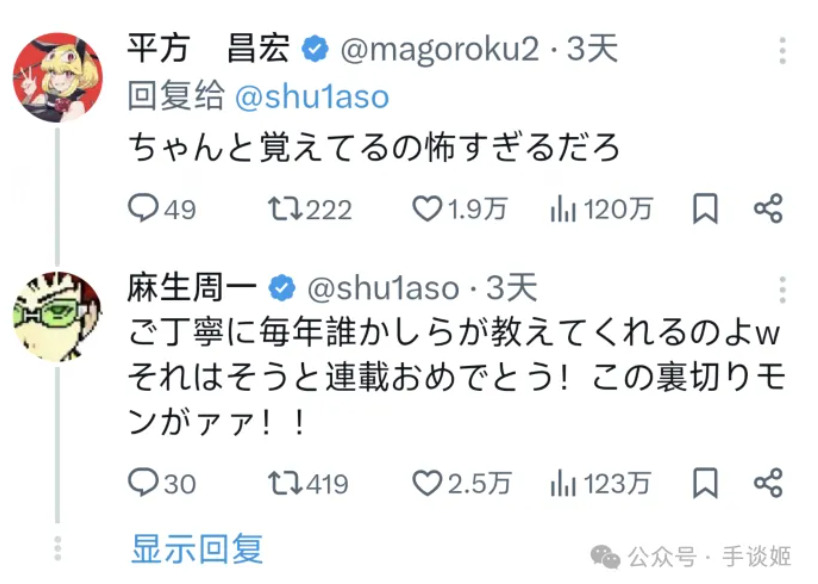Click the 麻生周一 display name
The width and height of the screenshot is (818, 584).
click(193, 289)
